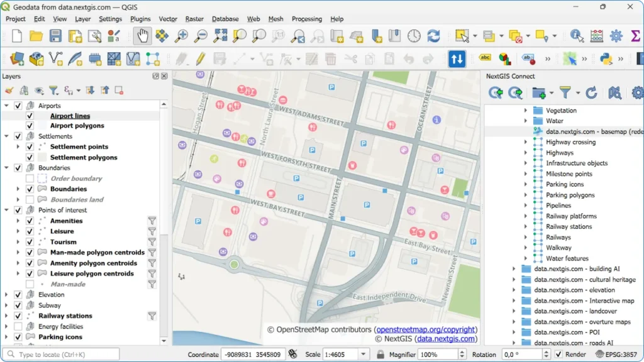Open the Processing menu
This screenshot has width=644, height=362.
click(x=307, y=19)
